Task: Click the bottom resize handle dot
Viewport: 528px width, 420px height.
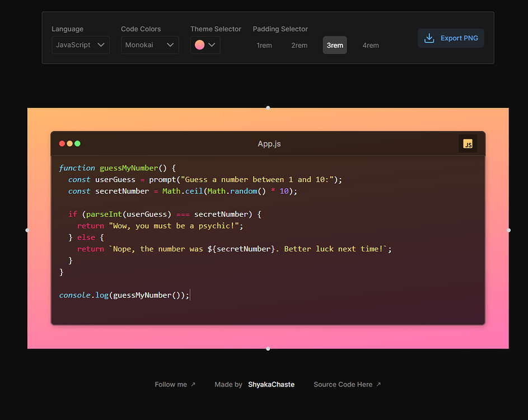Action: pos(268,348)
